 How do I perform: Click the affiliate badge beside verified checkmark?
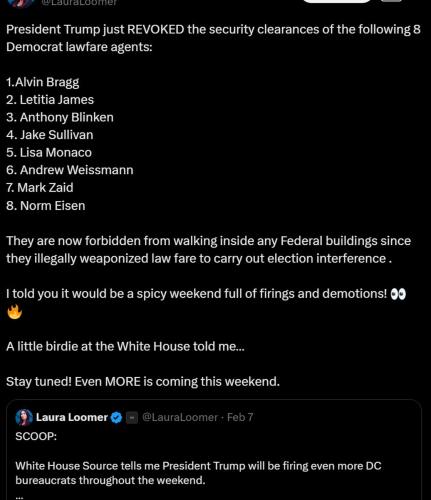coord(132,418)
